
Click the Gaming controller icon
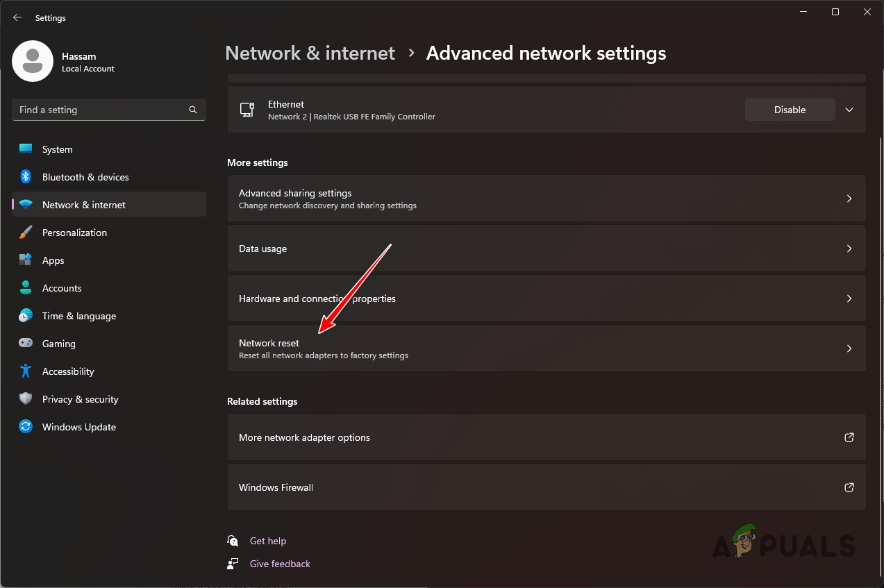click(x=25, y=343)
